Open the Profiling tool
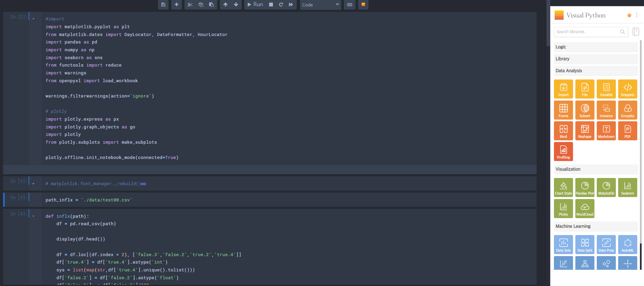The height and width of the screenshot is (286, 644). 563,151
